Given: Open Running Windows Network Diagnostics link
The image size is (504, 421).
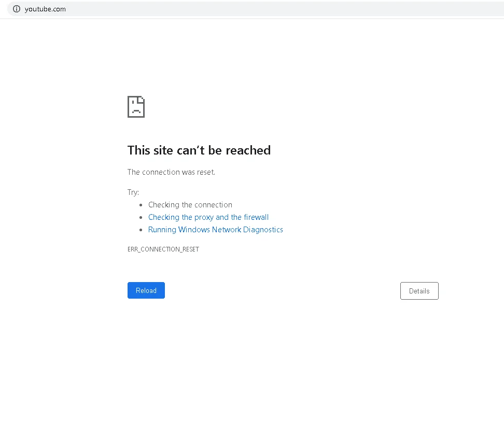Looking at the screenshot, I should (215, 230).
